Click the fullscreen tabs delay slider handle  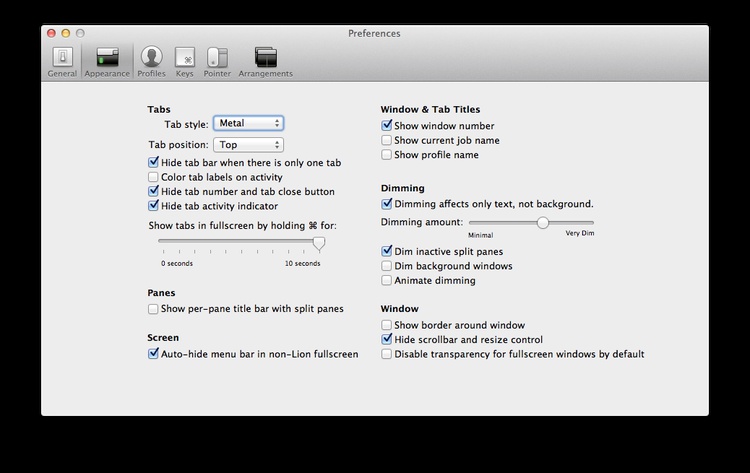click(319, 242)
